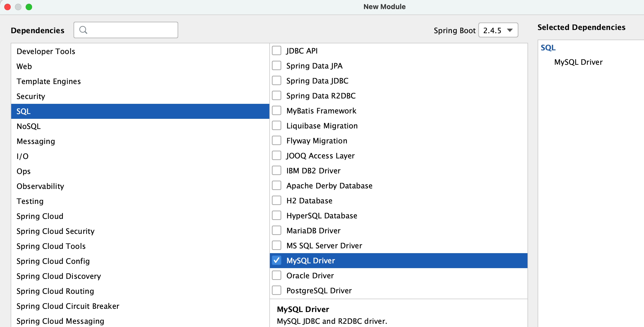Choose the Security category
This screenshot has width=644, height=327.
[x=31, y=96]
